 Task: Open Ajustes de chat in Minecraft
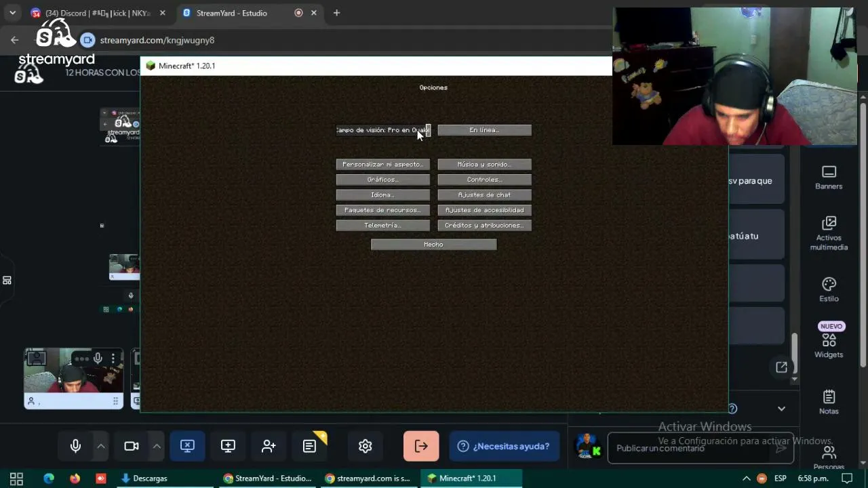(x=484, y=195)
